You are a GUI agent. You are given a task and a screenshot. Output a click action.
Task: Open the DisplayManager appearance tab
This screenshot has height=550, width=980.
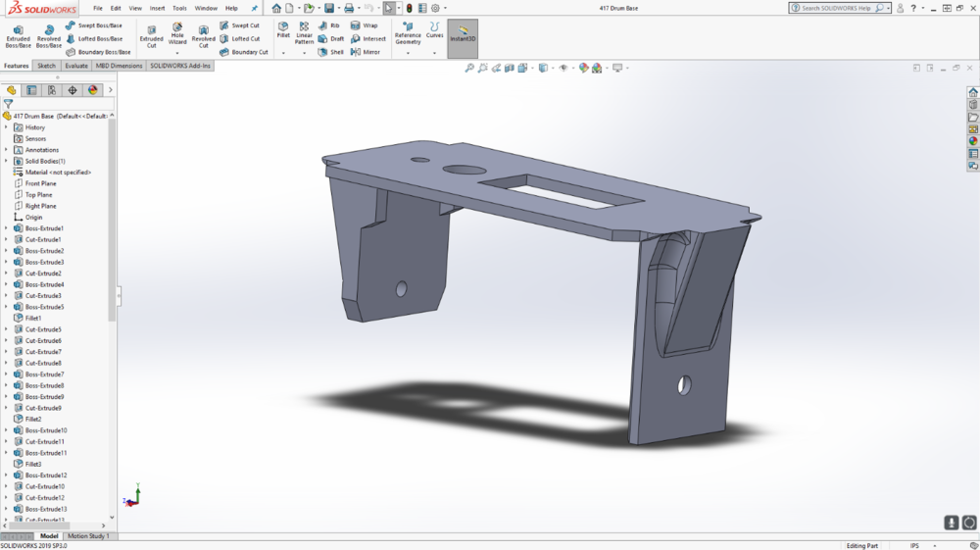(x=93, y=90)
